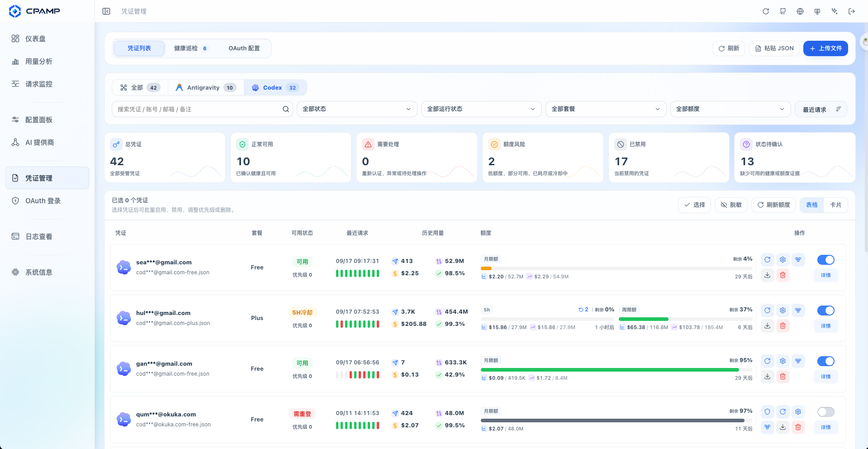Click the 刷新额度 button
The width and height of the screenshot is (868, 449).
pyautogui.click(x=773, y=205)
